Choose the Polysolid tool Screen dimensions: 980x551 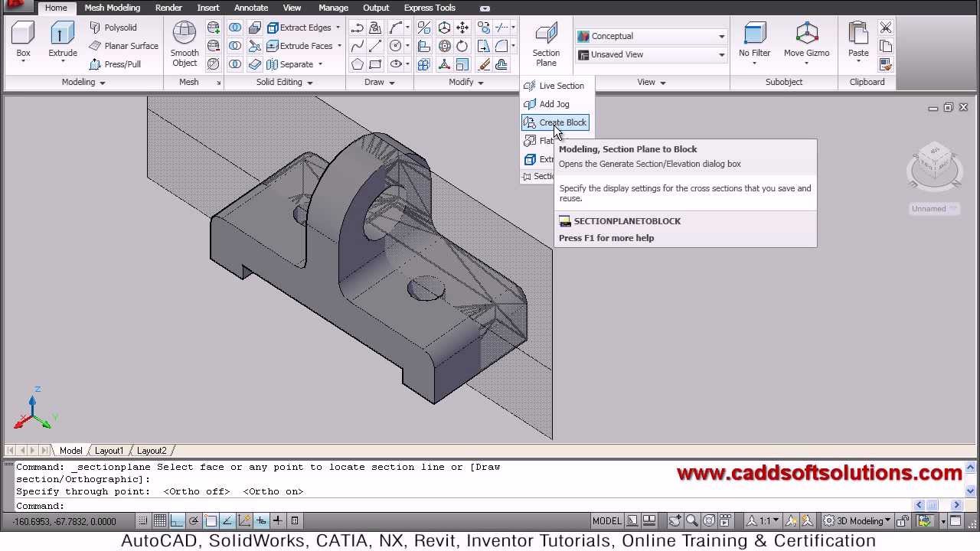point(113,28)
